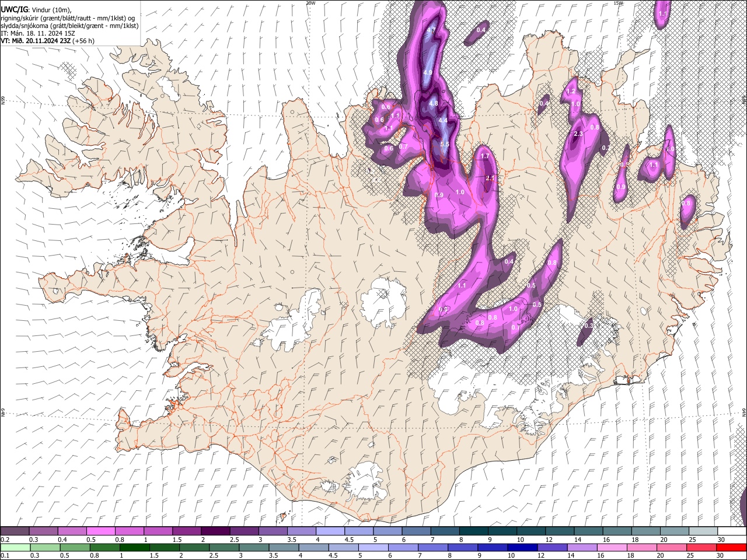Click the '20W' longitude label
Viewport: 747px width, 560px height.
(311, 3)
